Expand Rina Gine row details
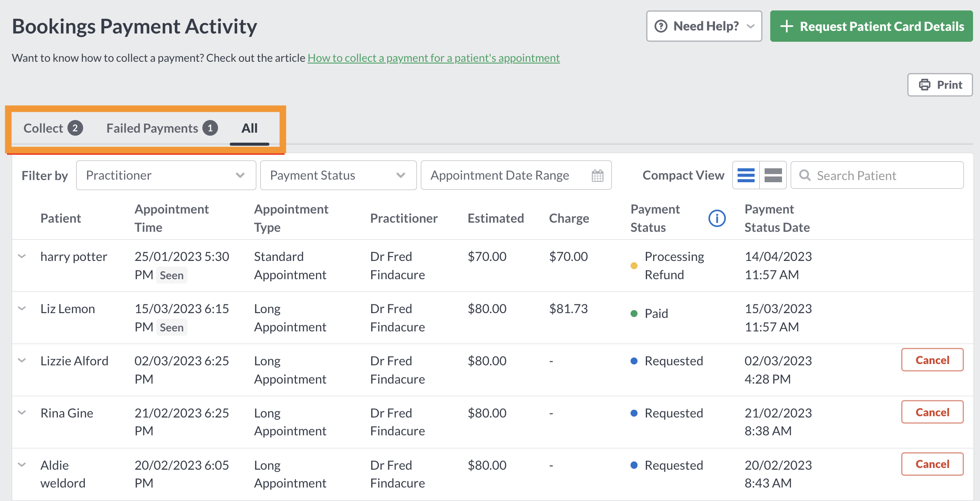This screenshot has width=980, height=501. click(22, 413)
